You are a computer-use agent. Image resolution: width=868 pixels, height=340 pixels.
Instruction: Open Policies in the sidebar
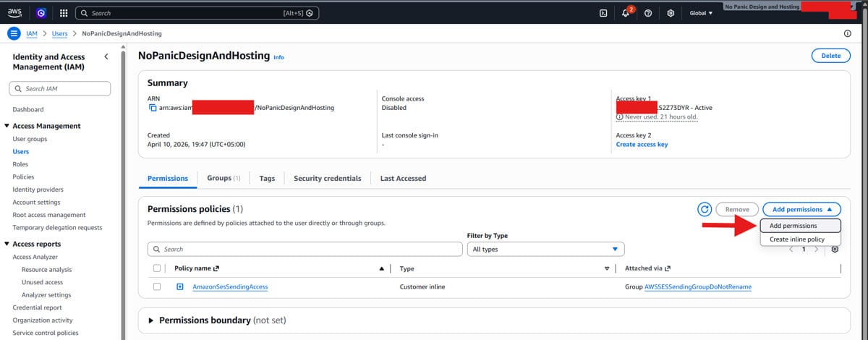point(23,177)
